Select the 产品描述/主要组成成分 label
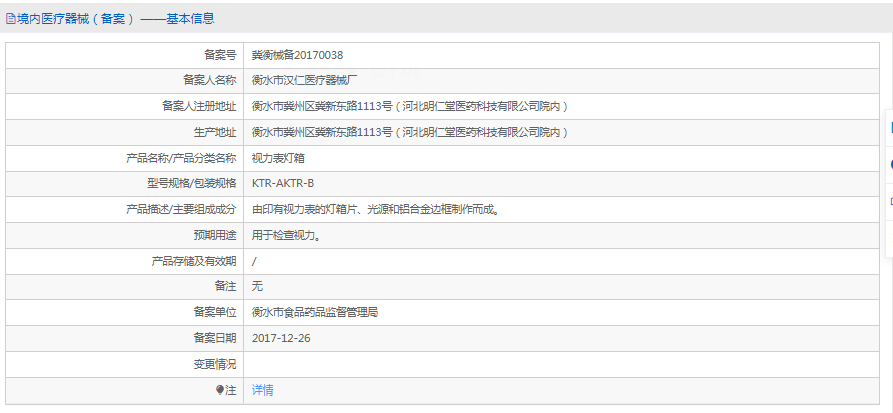Screen dimensions: 893x413 181,209
